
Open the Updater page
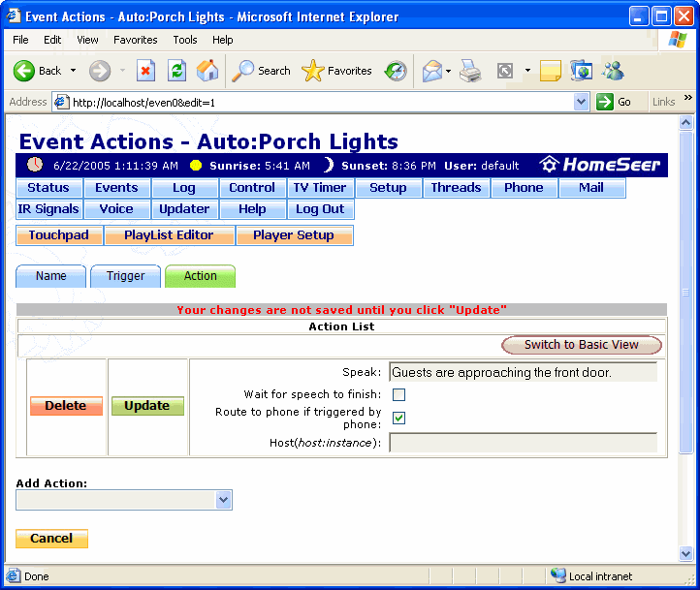click(x=185, y=209)
